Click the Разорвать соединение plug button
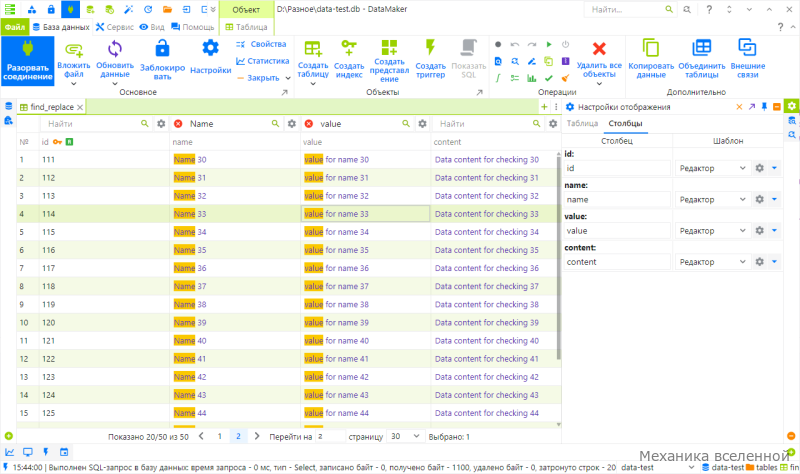 (x=28, y=61)
